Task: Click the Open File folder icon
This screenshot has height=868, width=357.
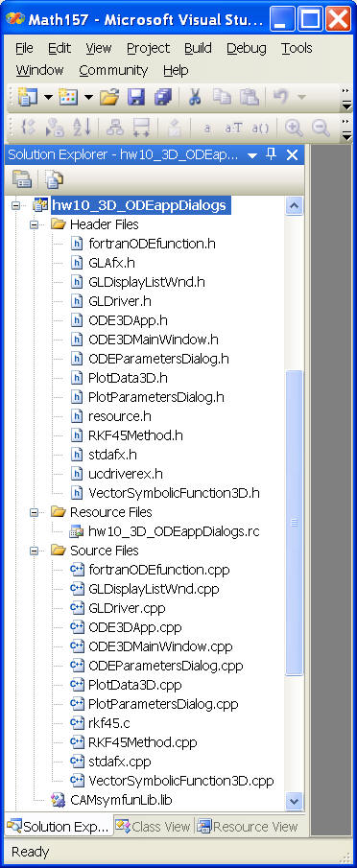Action: [x=109, y=97]
